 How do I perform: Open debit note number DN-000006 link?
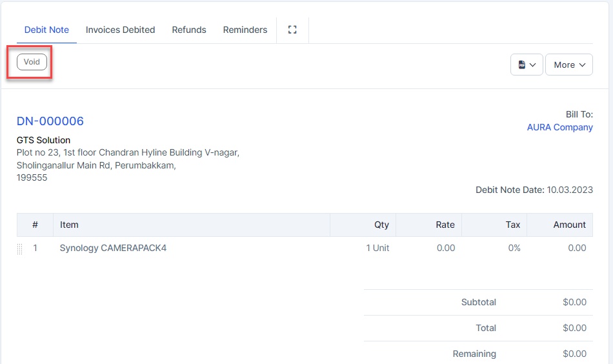tap(50, 121)
